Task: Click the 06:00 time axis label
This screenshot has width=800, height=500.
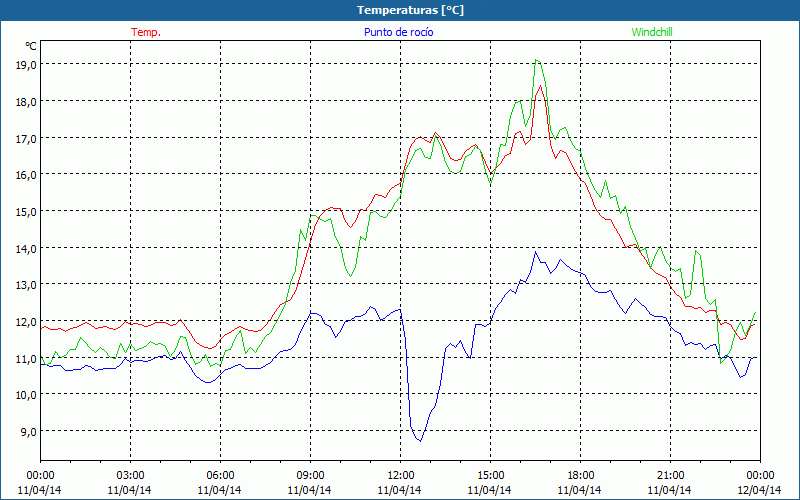Action: pyautogui.click(x=220, y=475)
